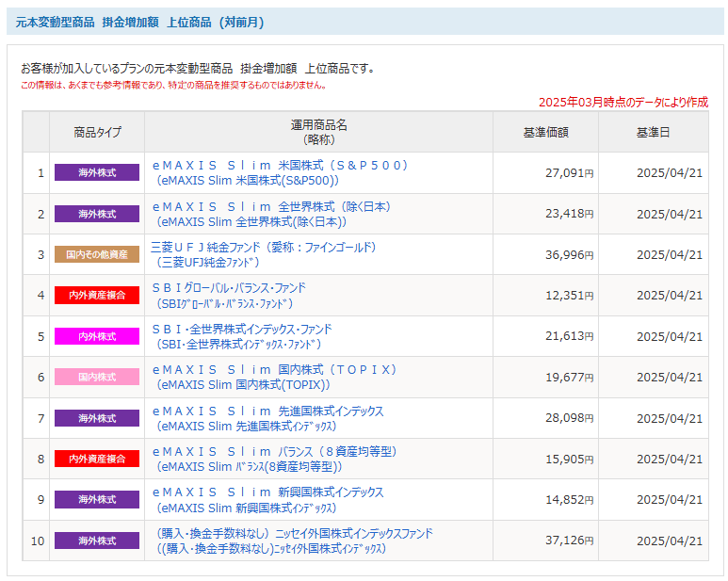This screenshot has height=581, width=728.
Task: Click 海外株式 badge in row 10
Action: (x=97, y=541)
